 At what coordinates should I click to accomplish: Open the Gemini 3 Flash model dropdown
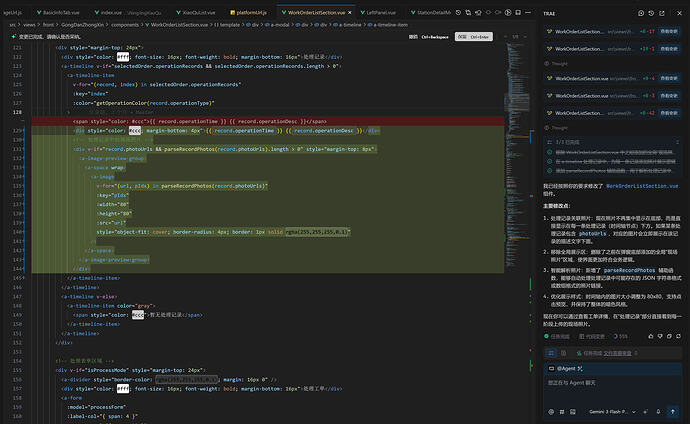(613, 412)
